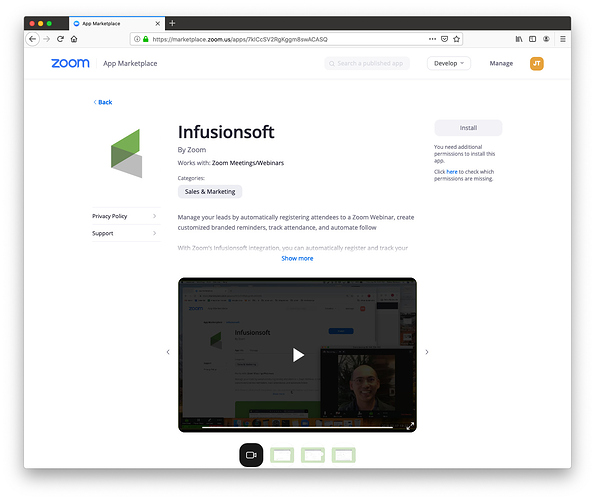Bookmark this page with the star

pos(456,39)
